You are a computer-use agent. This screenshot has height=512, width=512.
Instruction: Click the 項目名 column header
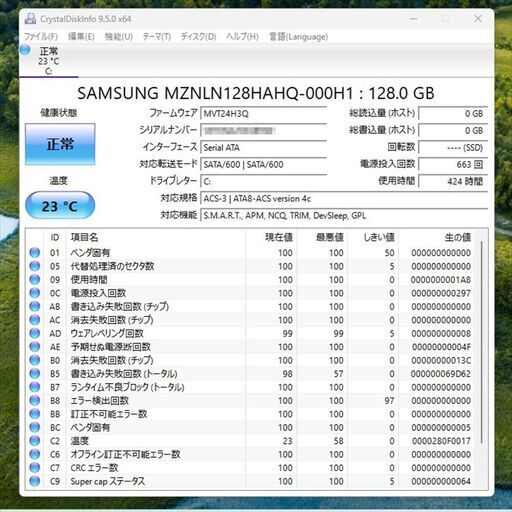point(156,238)
